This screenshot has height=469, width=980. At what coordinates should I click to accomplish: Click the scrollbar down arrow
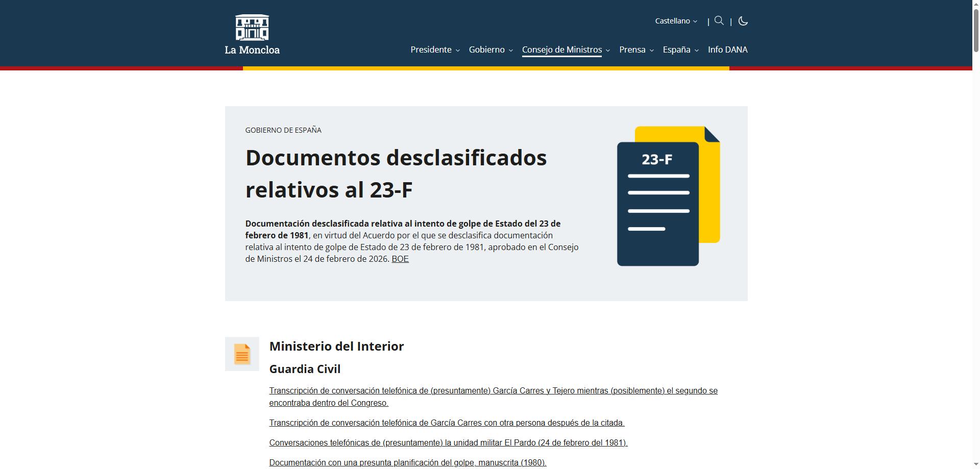click(x=976, y=465)
